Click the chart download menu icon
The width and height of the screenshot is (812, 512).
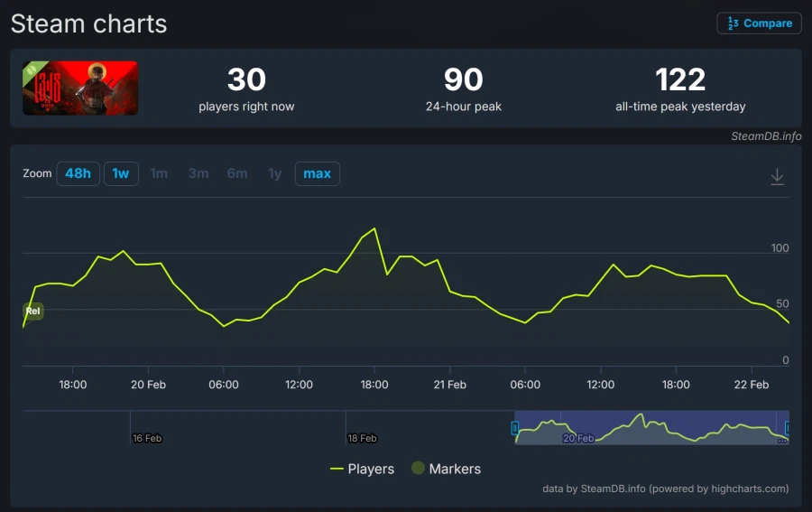(777, 177)
